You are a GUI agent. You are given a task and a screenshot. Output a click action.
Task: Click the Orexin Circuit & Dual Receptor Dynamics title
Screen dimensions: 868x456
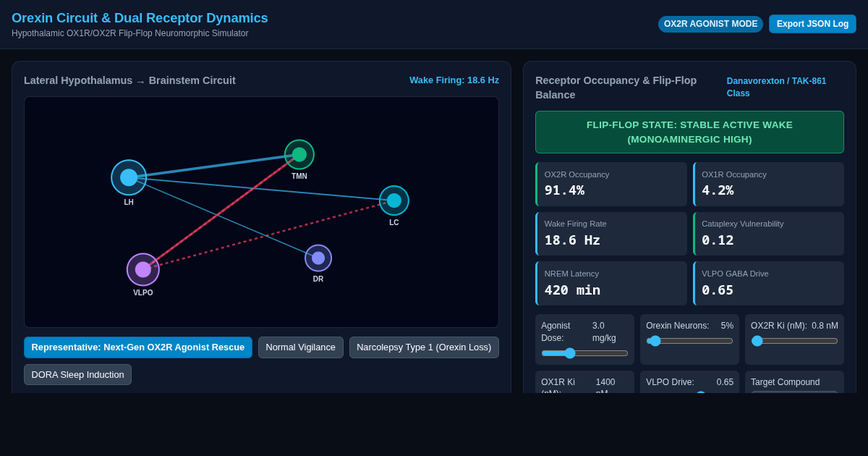click(x=140, y=18)
